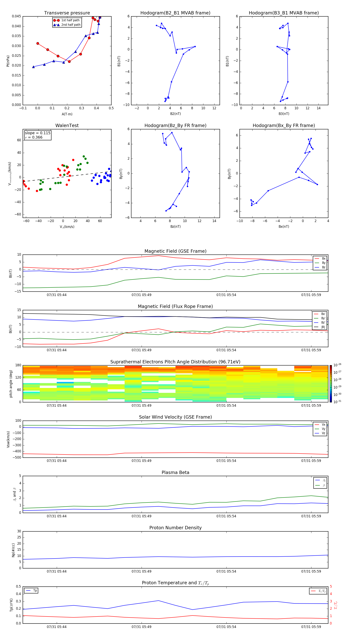Click the red Te/Tp legend entry
Screen dimensions: 351x644
(x=318, y=591)
